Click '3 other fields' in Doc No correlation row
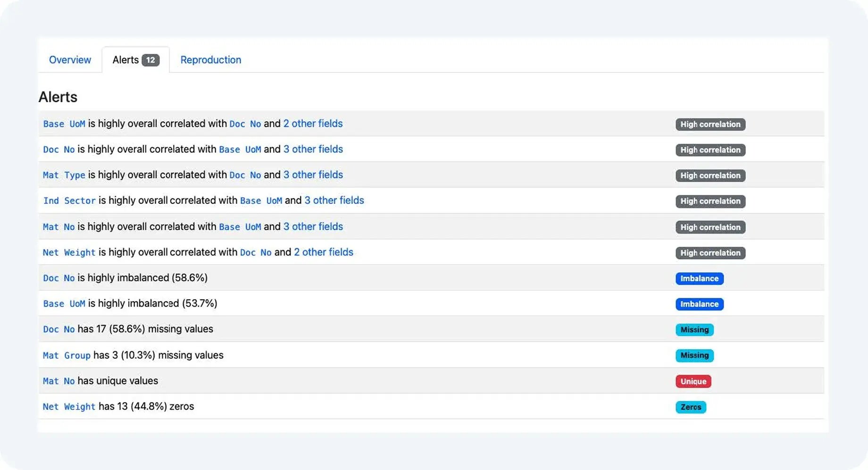868x470 pixels. (313, 149)
